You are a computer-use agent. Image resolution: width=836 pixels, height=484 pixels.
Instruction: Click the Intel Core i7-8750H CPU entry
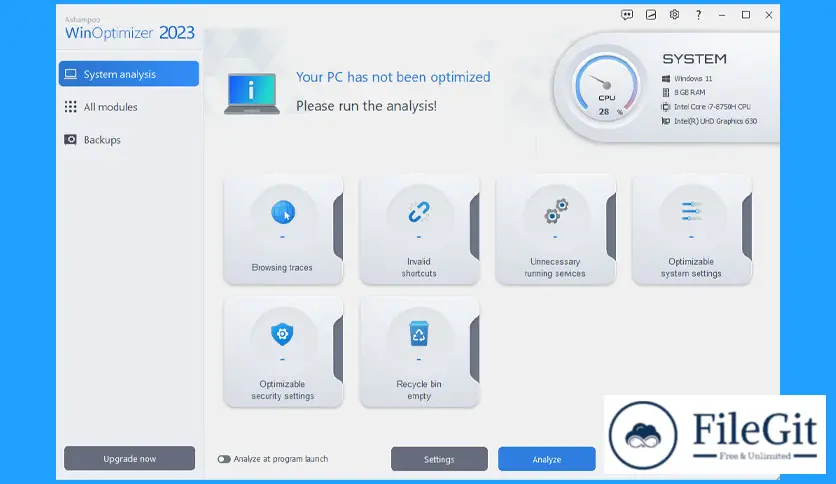click(x=712, y=107)
